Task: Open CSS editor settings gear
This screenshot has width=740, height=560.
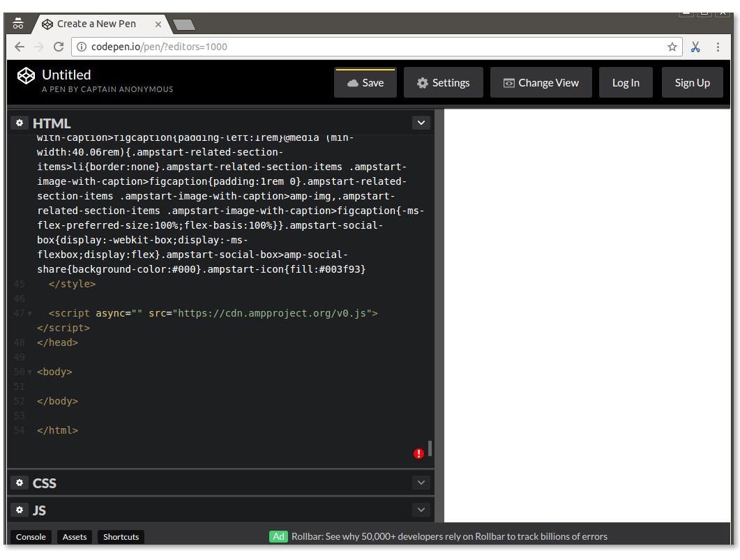Action: pyautogui.click(x=20, y=483)
